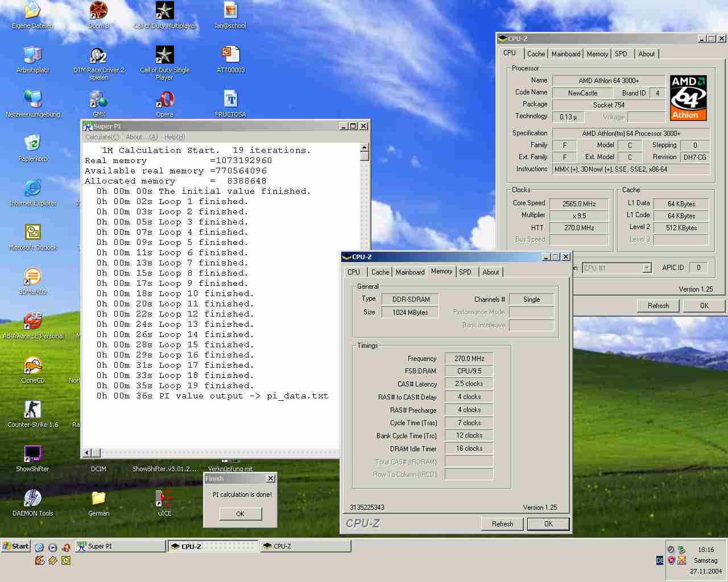Select Super PI in the taskbar

point(121,546)
